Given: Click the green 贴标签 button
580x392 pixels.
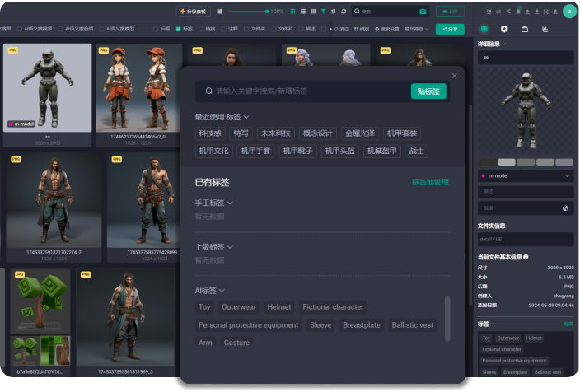Looking at the screenshot, I should 428,91.
